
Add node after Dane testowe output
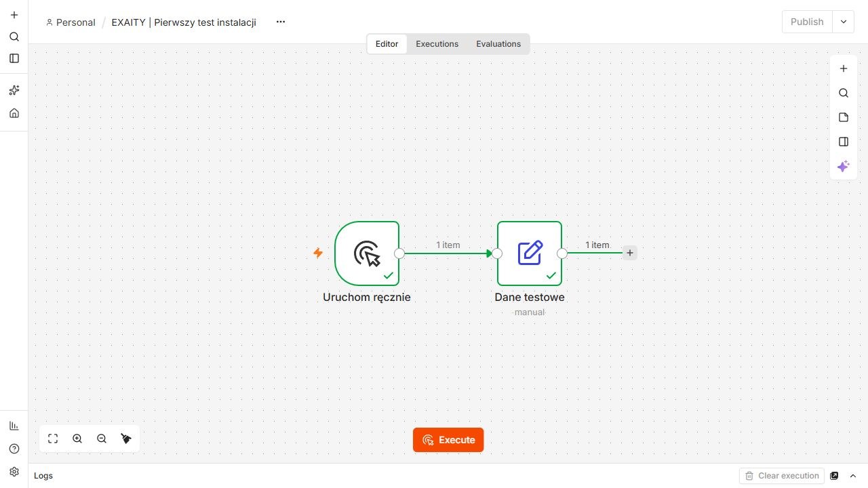630,253
